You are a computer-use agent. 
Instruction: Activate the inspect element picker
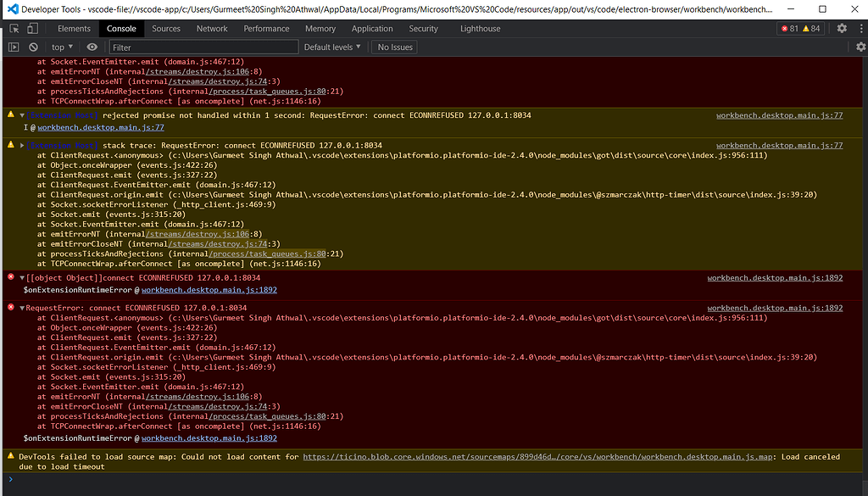[x=15, y=29]
